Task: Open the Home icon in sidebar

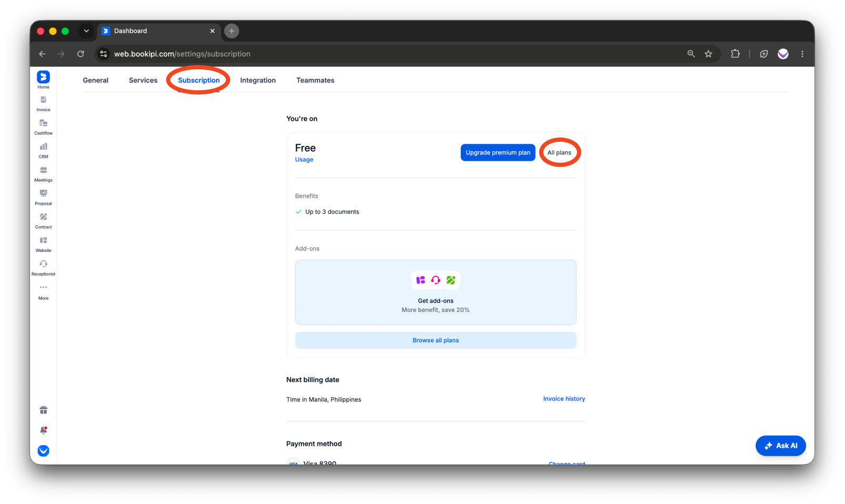Action: (43, 80)
